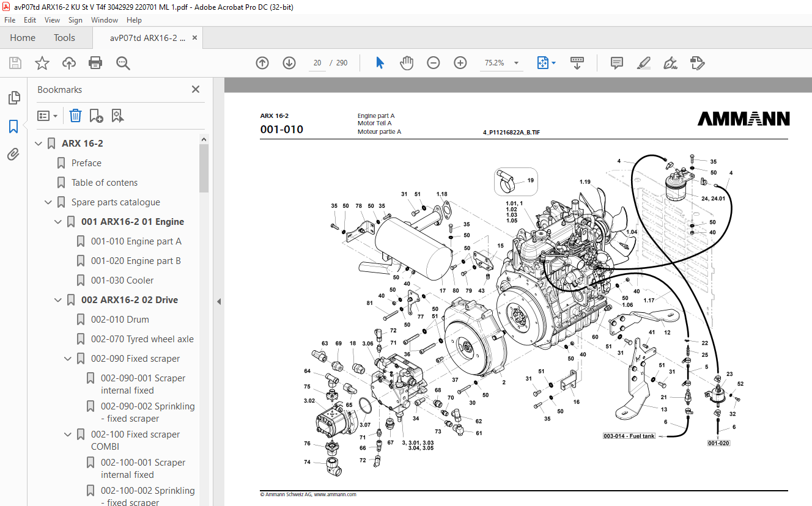Collapse the 002-100 Fixed scraper COMBI node
The width and height of the screenshot is (812, 506).
pos(68,435)
